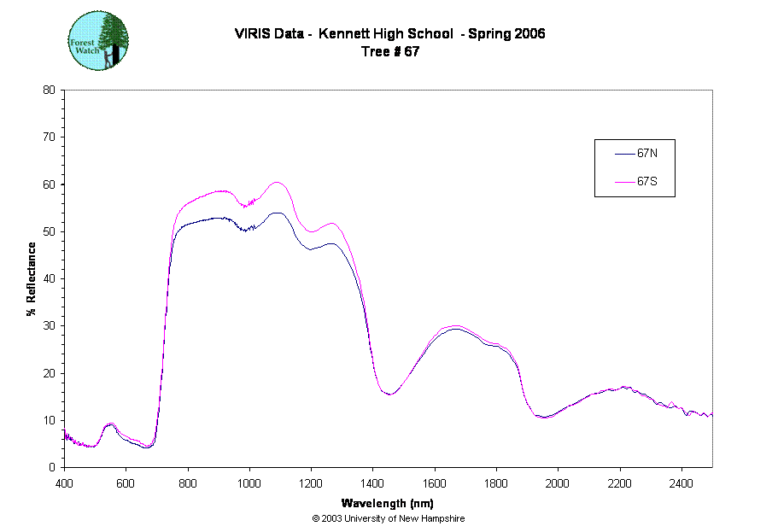Click the blue 67N line sample in legend
Screen dimensions: 778x532
point(623,154)
